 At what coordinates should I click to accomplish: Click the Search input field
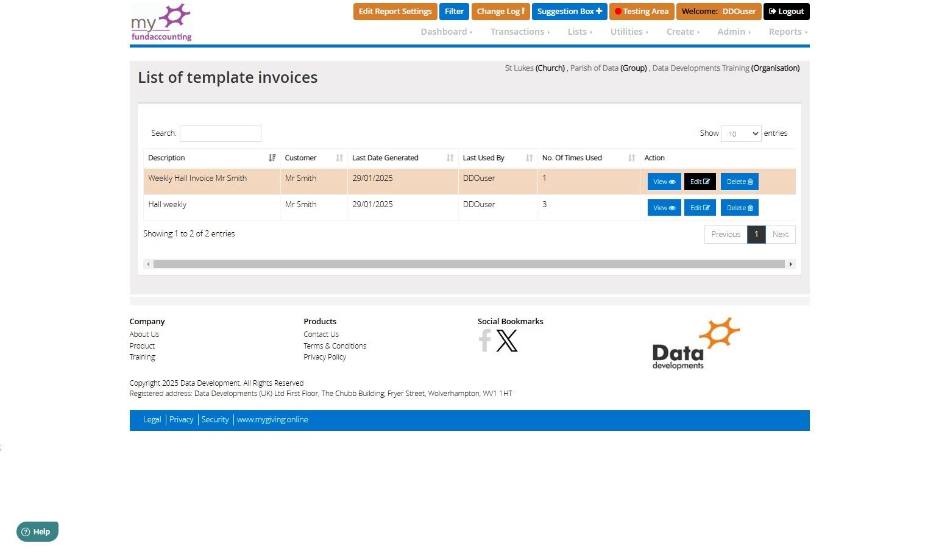point(221,133)
